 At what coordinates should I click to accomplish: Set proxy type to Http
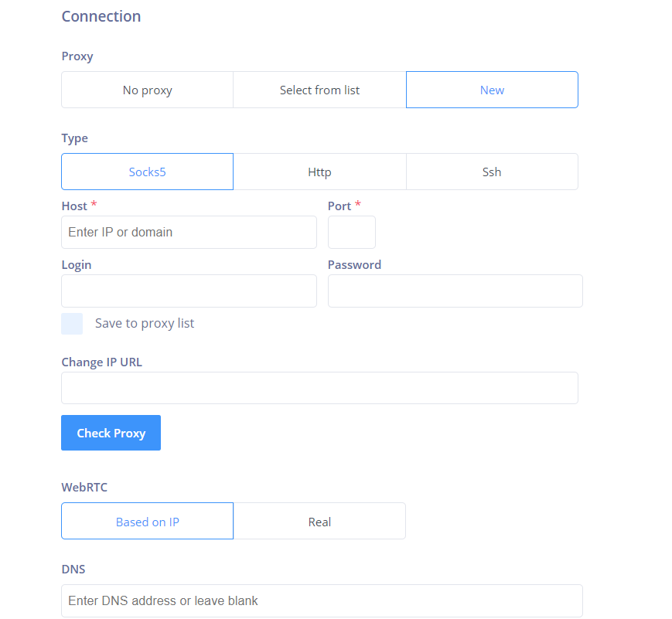(x=319, y=172)
